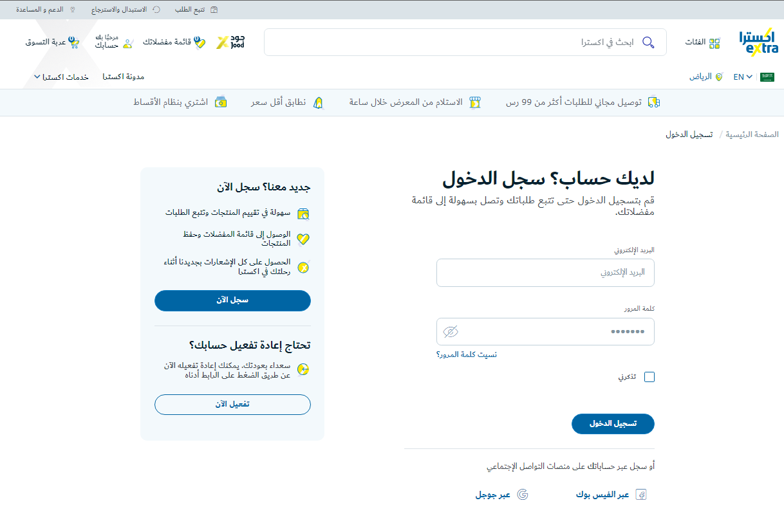Click the search magnifier icon
The image size is (784, 532).
point(648,42)
